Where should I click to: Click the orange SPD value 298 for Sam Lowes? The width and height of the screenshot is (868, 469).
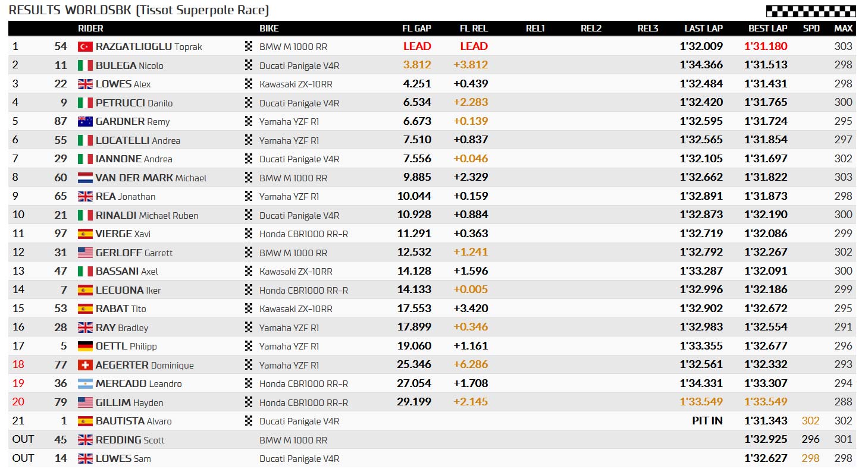(x=810, y=458)
